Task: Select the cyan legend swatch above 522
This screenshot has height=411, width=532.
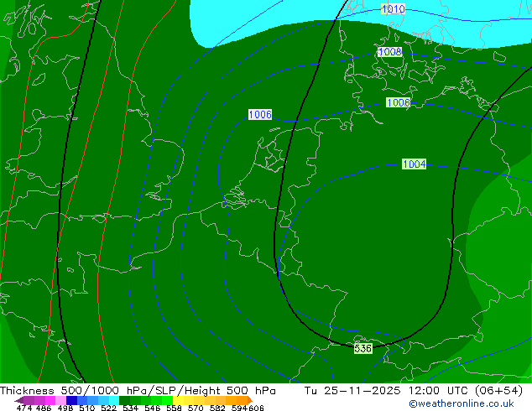Action: click(113, 400)
